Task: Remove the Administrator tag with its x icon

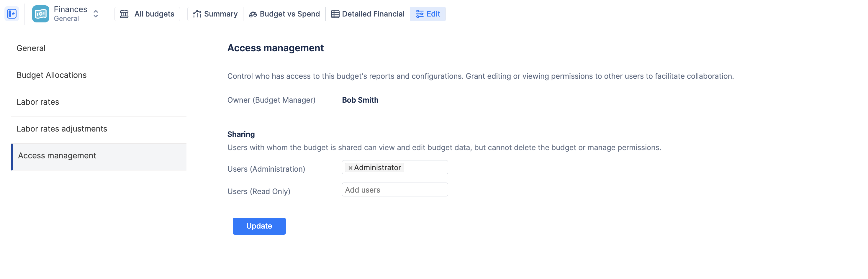Action: tap(350, 168)
